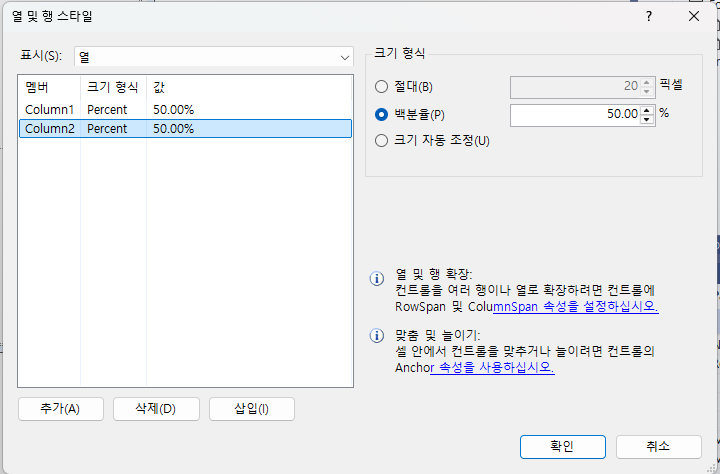Click the Percent cell in Column2 row
The image size is (720, 474).
(x=107, y=129)
